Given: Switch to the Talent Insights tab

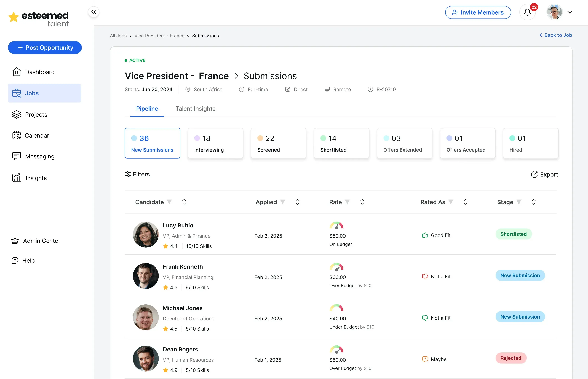Looking at the screenshot, I should point(195,109).
